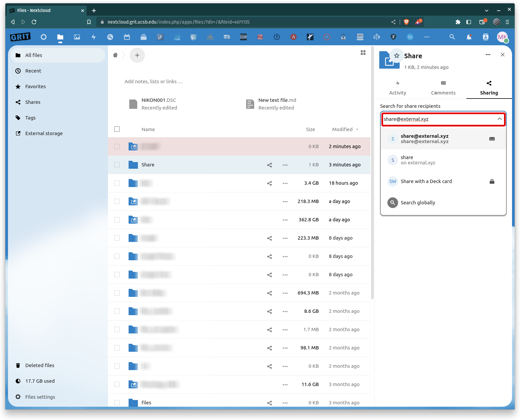Open the Calendar app icon
This screenshot has width=520, height=420.
(127, 37)
